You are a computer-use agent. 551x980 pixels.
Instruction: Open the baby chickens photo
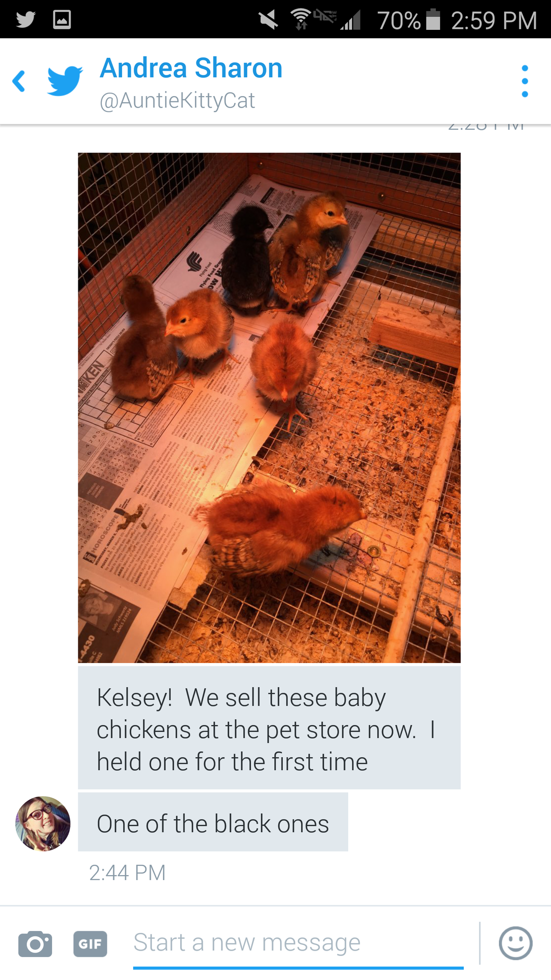click(x=269, y=408)
